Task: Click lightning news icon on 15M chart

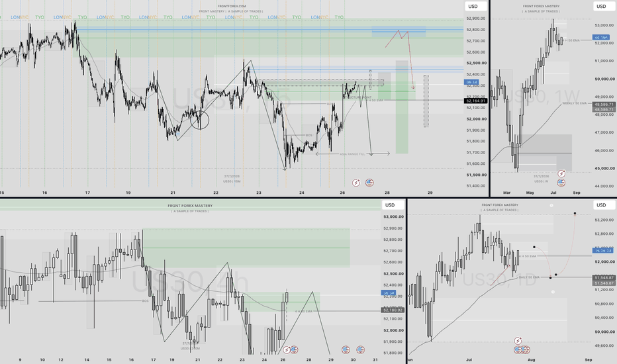Action: click(x=356, y=183)
